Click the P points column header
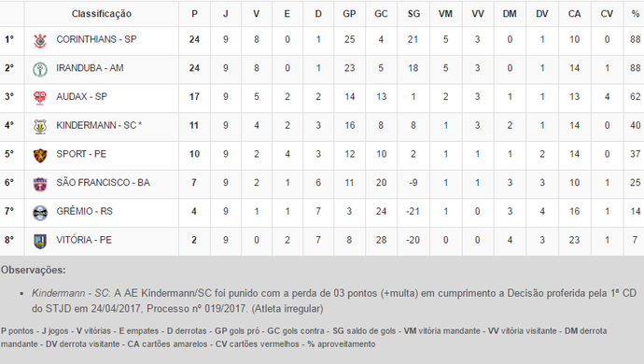The width and height of the screenshot is (644, 364). click(194, 14)
